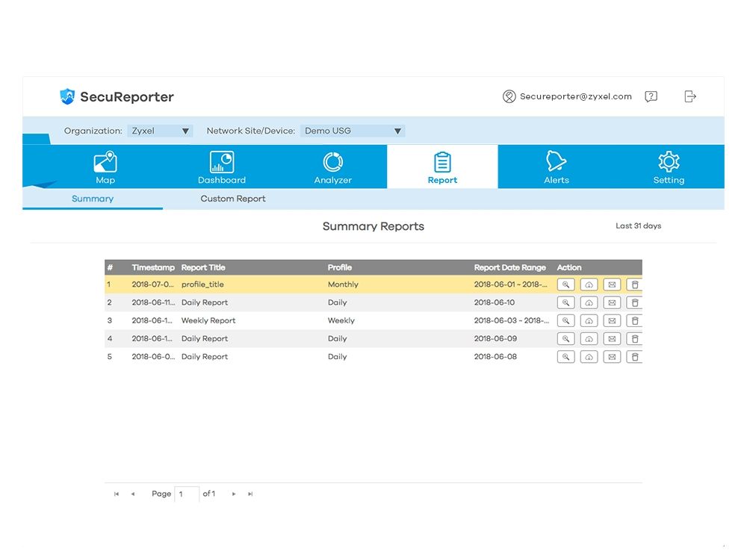The width and height of the screenshot is (747, 560).
Task: Delete the Daily Report for 2018-06-09
Action: 634,338
